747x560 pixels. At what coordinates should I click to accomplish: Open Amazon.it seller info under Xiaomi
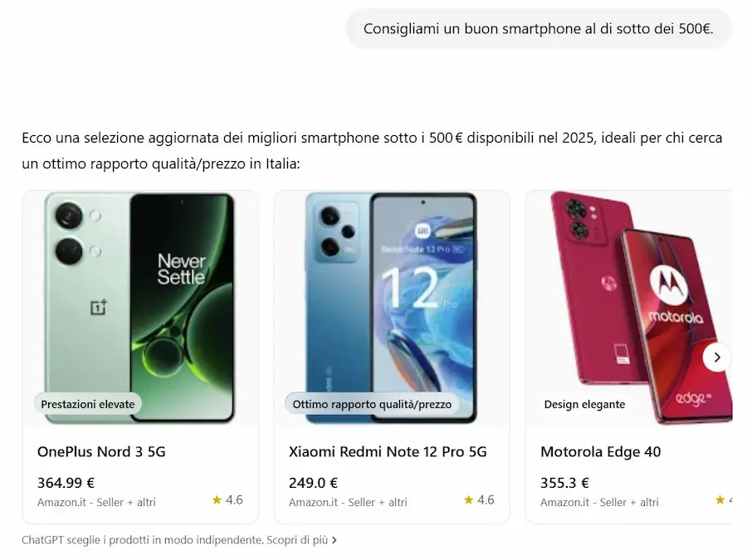click(x=348, y=503)
